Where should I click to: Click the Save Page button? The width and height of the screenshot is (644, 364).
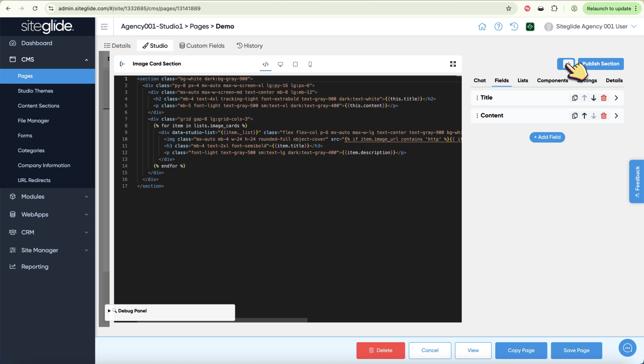tap(576, 350)
